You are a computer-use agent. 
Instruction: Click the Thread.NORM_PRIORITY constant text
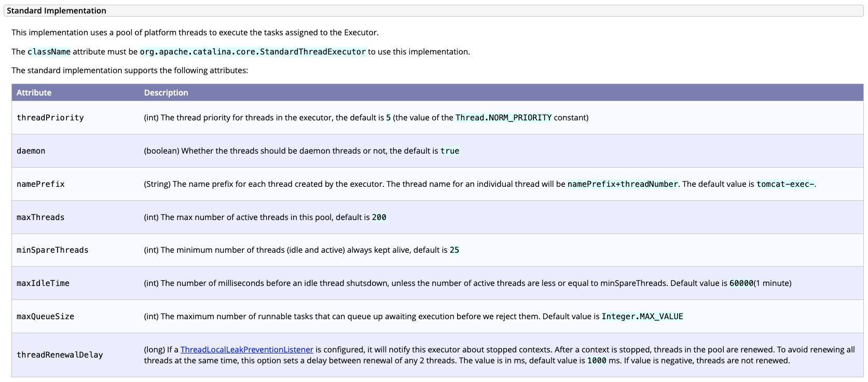[503, 118]
